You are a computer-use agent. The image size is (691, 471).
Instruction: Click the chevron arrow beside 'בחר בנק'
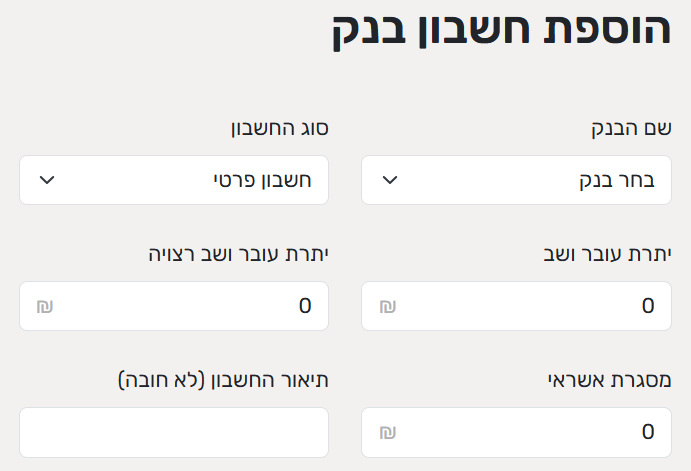coord(390,180)
